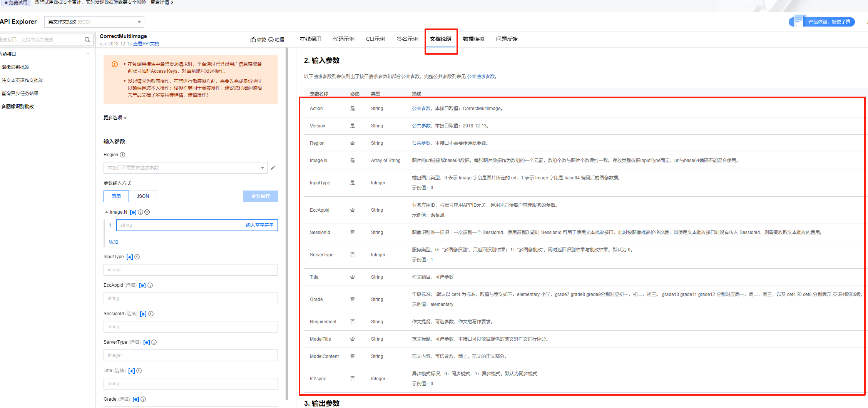Click the 添加 link under Image.N
Image resolution: width=868 pixels, height=408 pixels.
click(113, 242)
